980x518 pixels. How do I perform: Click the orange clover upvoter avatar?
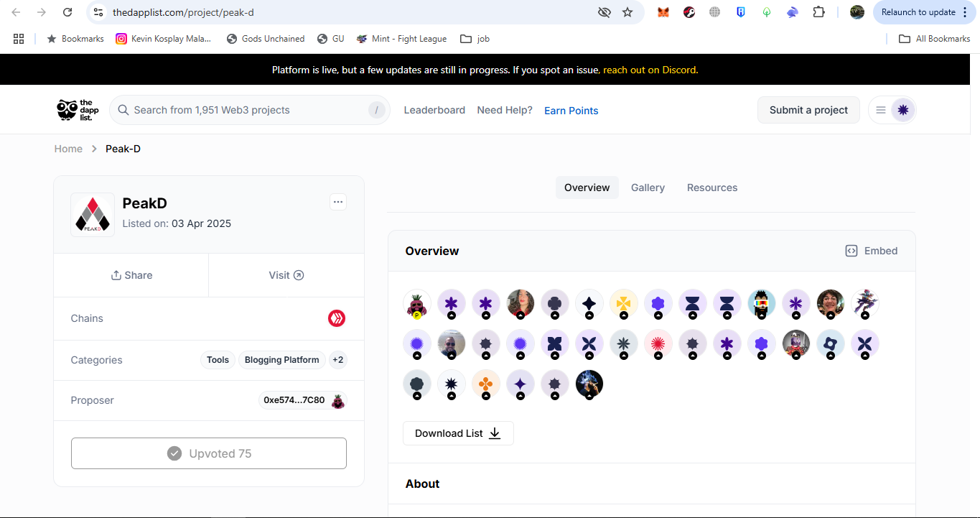coord(485,384)
